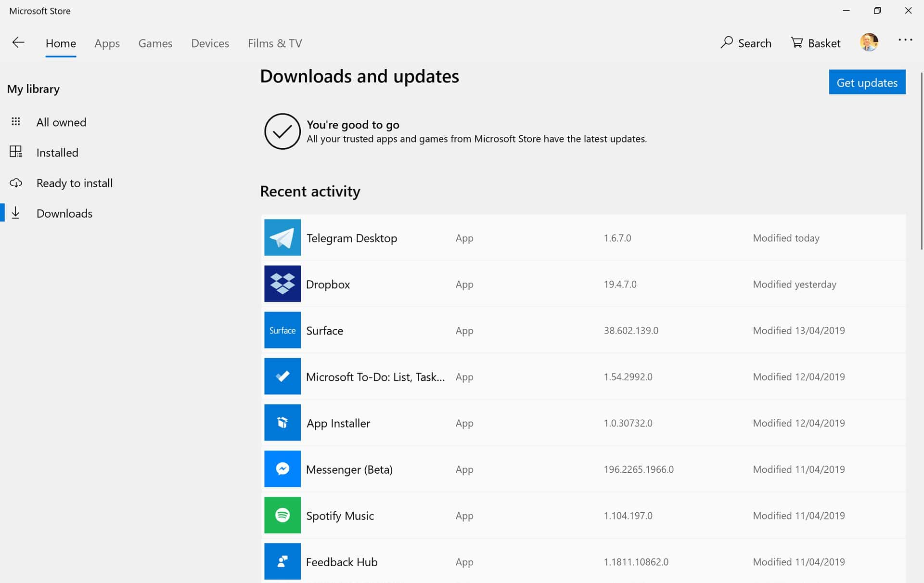924x583 pixels.
Task: Click the Spotify Music app icon
Action: pos(282,515)
